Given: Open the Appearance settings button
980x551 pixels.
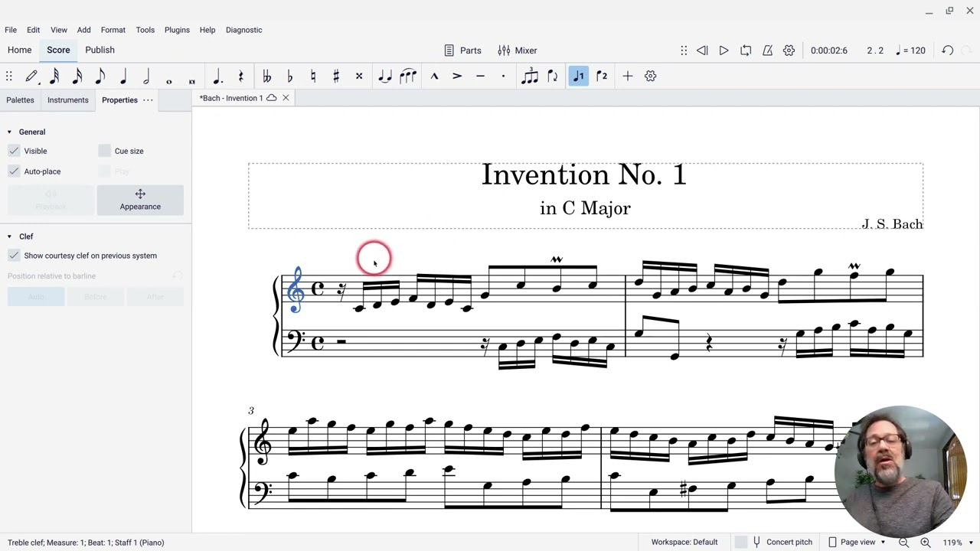Looking at the screenshot, I should click(140, 200).
